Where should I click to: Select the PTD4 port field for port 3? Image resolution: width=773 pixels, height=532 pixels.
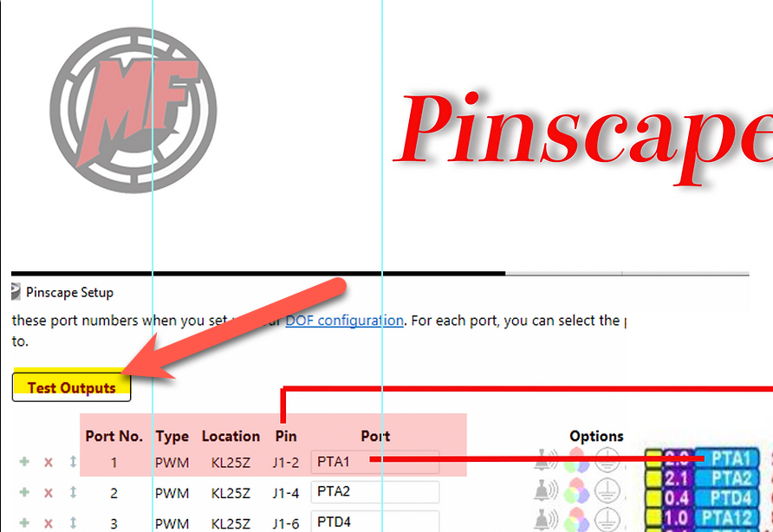(x=374, y=522)
